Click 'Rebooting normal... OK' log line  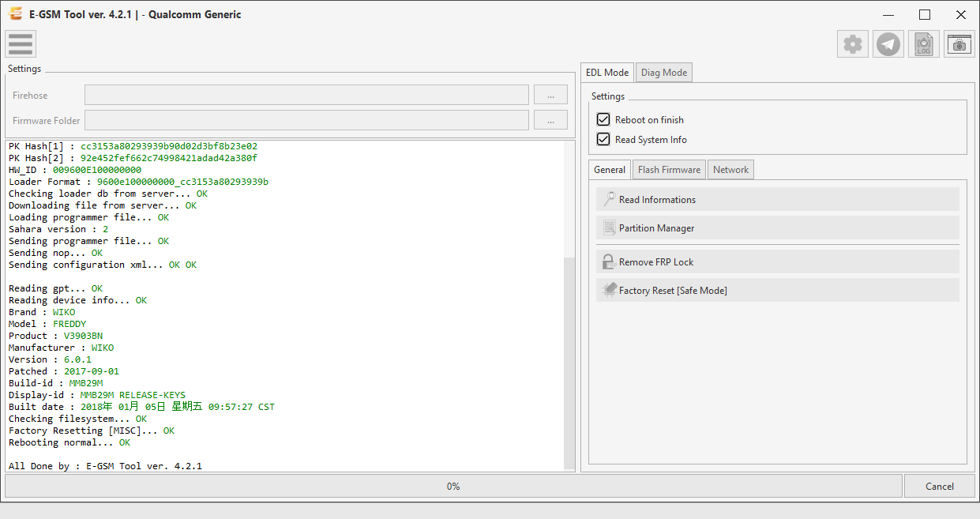point(69,442)
